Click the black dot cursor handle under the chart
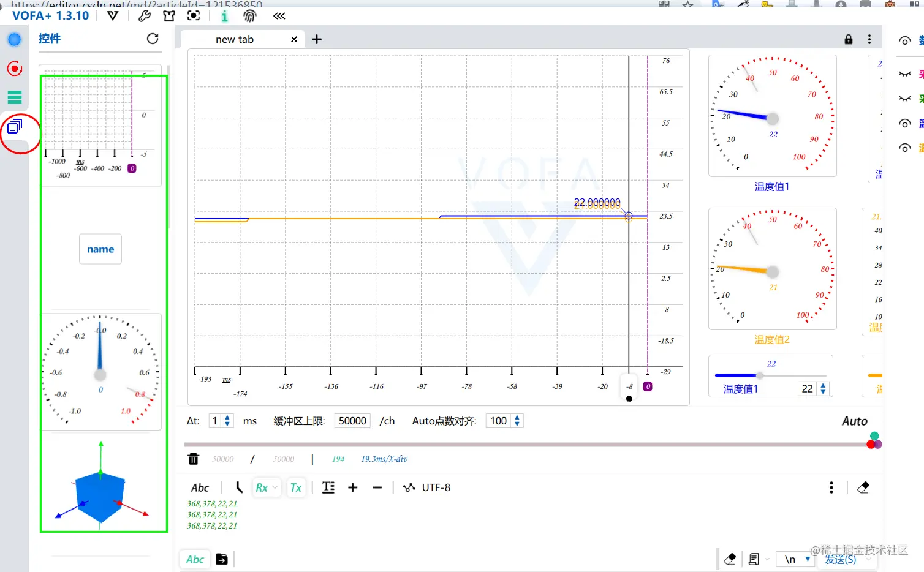 pos(629,399)
